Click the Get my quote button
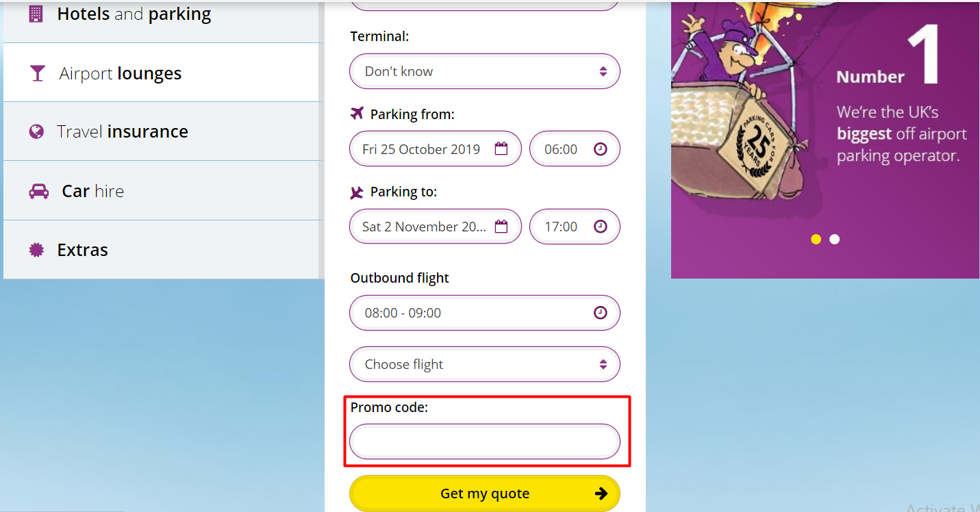Screen dimensions: 980x512 pos(484,493)
